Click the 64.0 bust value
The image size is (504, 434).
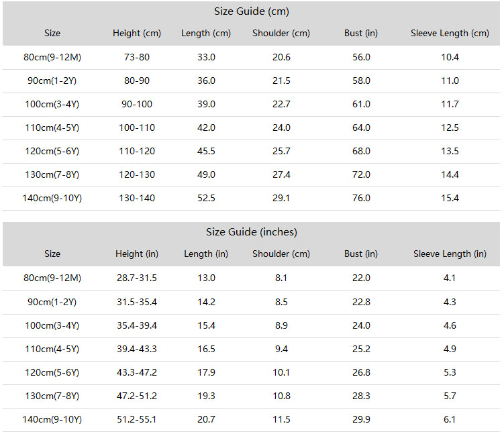tap(361, 127)
